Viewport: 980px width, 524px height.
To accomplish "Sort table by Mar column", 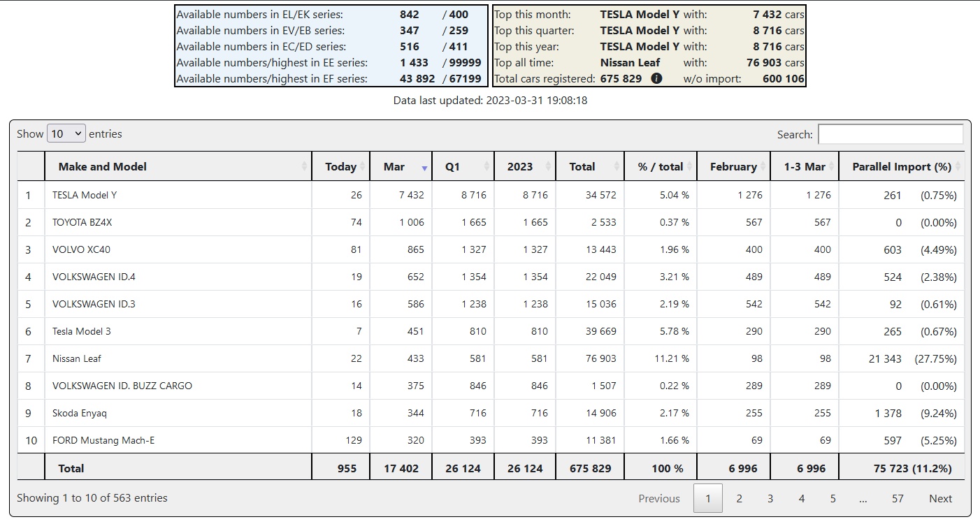I will pyautogui.click(x=401, y=166).
